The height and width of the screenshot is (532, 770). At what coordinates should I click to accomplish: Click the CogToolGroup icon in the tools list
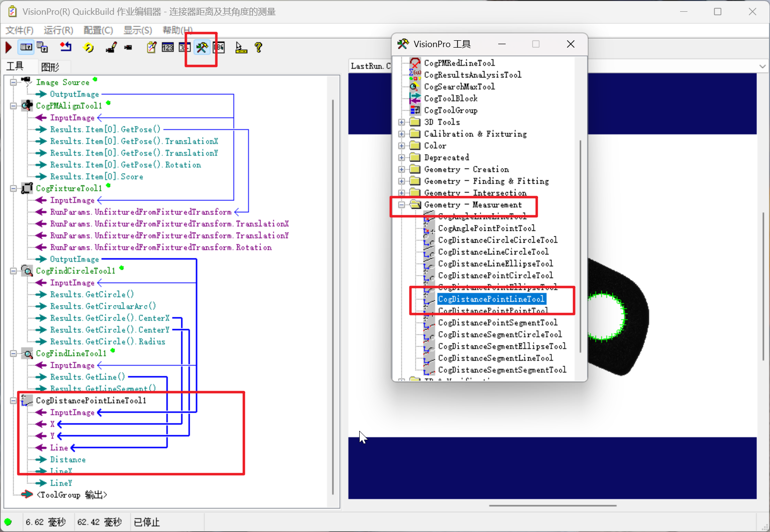pos(415,110)
